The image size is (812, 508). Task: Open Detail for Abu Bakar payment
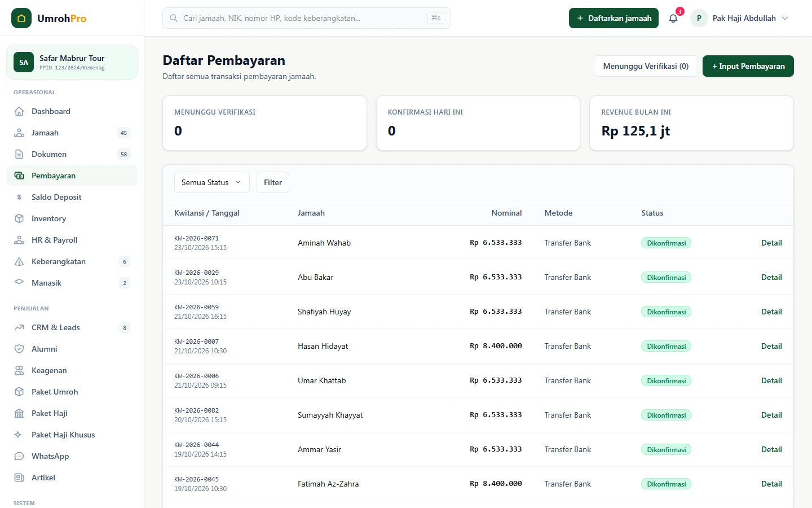coord(771,277)
